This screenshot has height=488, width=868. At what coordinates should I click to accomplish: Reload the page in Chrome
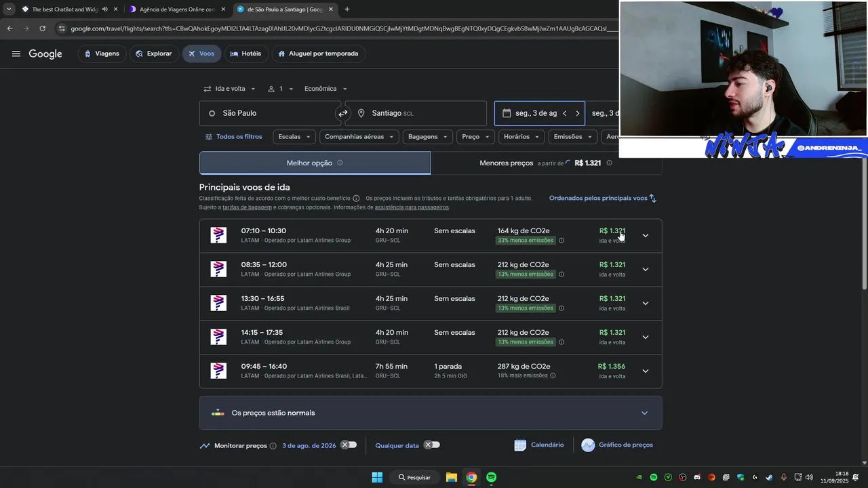(x=42, y=28)
